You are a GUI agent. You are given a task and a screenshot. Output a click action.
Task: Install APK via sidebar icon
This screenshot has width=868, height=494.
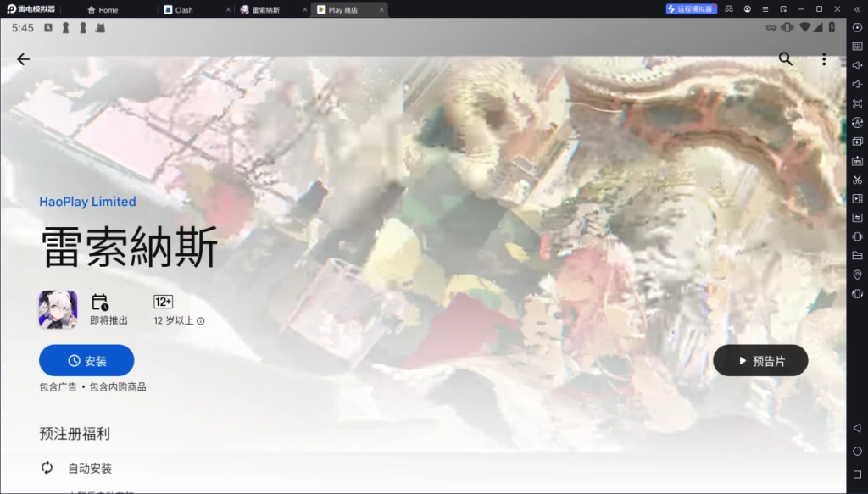coord(858,160)
